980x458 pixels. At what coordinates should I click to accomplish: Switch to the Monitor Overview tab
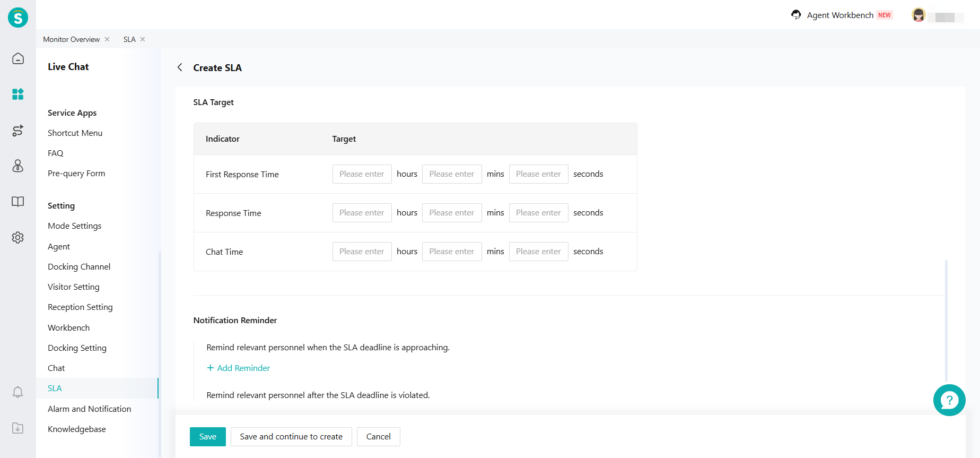(x=71, y=39)
